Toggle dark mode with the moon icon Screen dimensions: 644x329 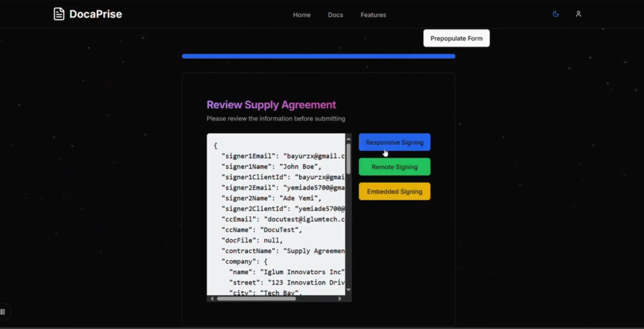555,14
